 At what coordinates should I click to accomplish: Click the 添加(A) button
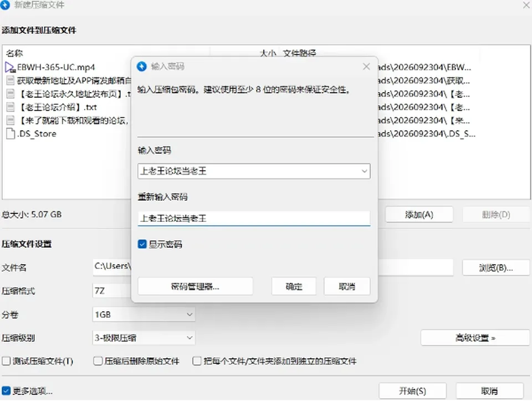[x=419, y=215]
